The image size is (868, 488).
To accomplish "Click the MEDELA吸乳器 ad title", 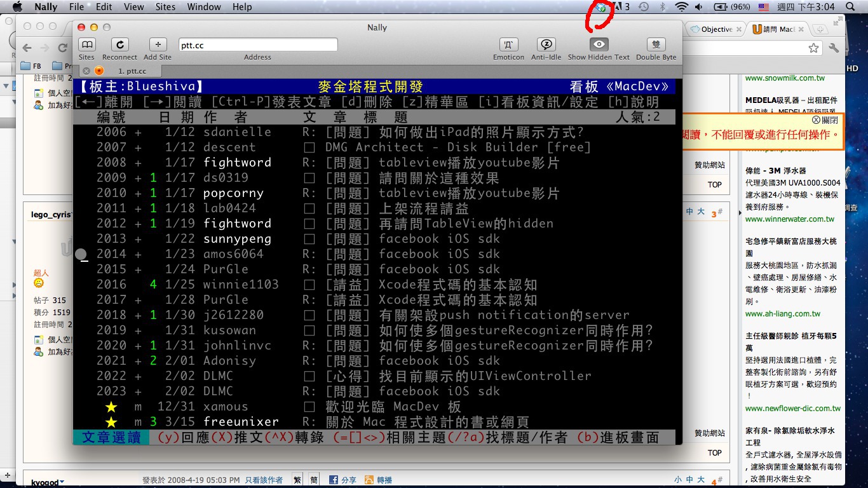I will coord(791,100).
